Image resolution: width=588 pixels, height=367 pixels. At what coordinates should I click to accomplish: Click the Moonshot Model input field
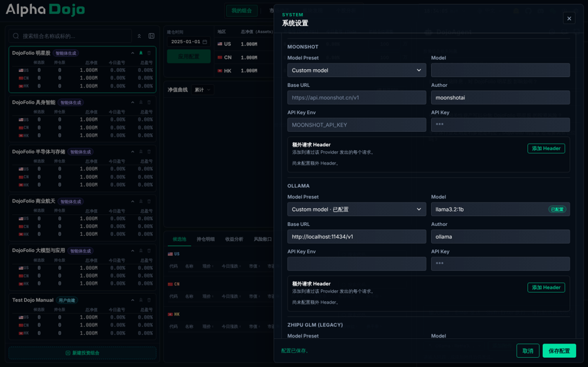pyautogui.click(x=500, y=70)
